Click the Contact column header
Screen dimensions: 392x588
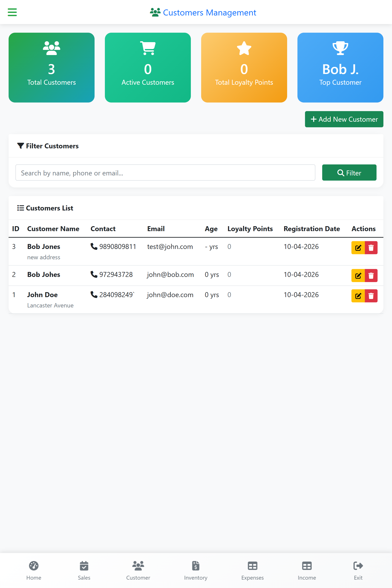103,229
